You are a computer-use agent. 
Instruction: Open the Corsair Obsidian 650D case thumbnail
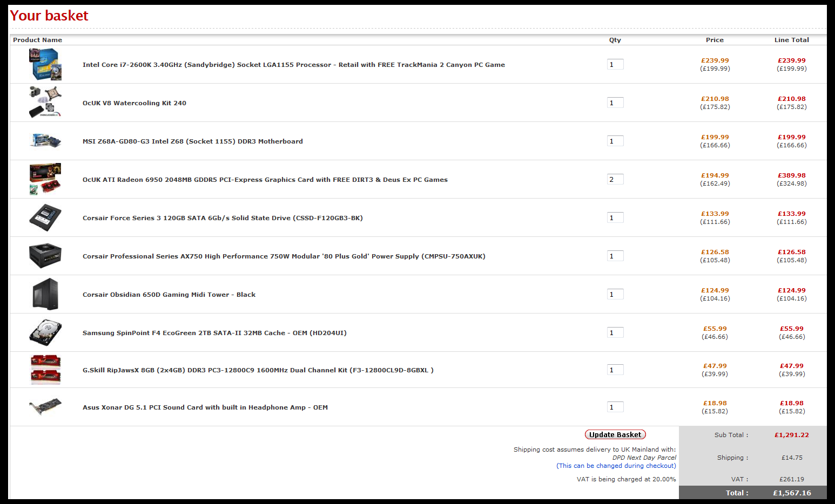[45, 294]
